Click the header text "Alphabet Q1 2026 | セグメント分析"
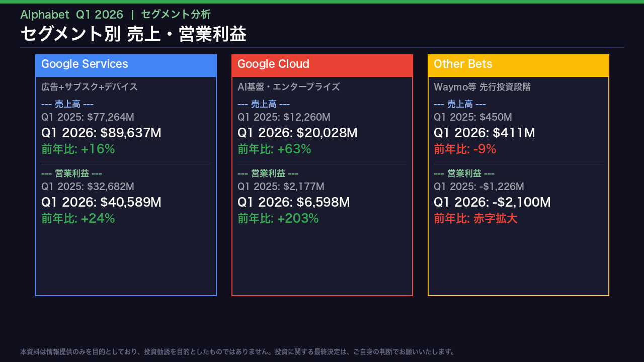 tap(115, 15)
